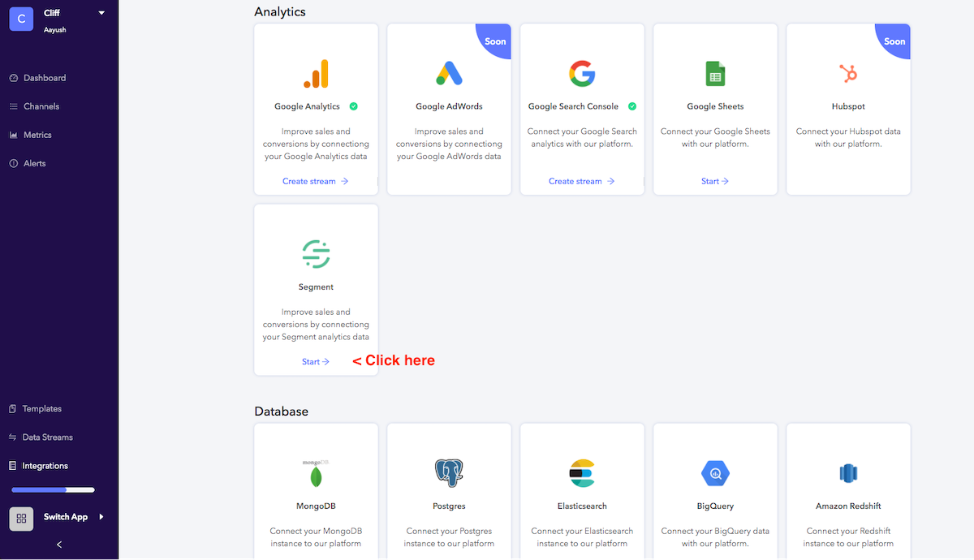Screen dimensions: 974x560
Task: Click the Amazon Redshift card title
Action: [848, 506]
